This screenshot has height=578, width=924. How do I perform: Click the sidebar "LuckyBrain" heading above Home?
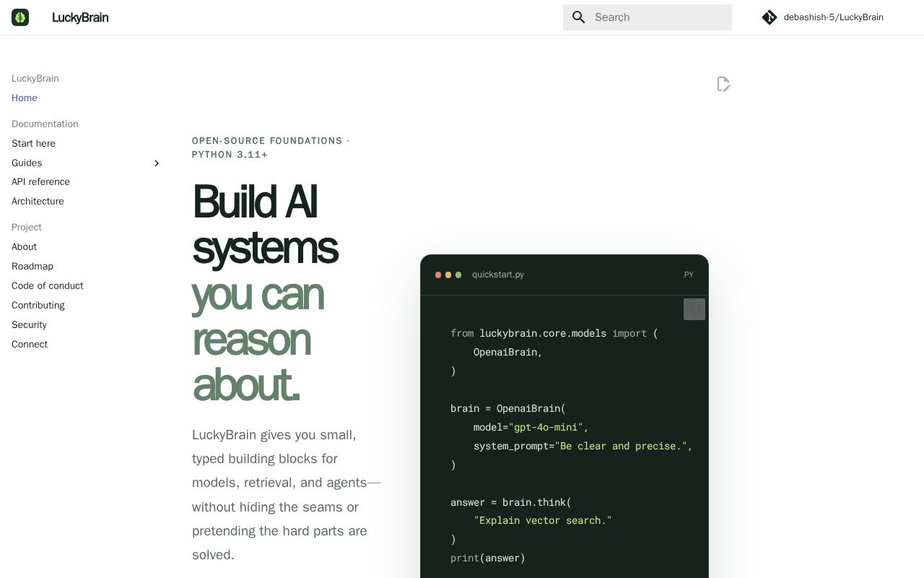point(35,79)
